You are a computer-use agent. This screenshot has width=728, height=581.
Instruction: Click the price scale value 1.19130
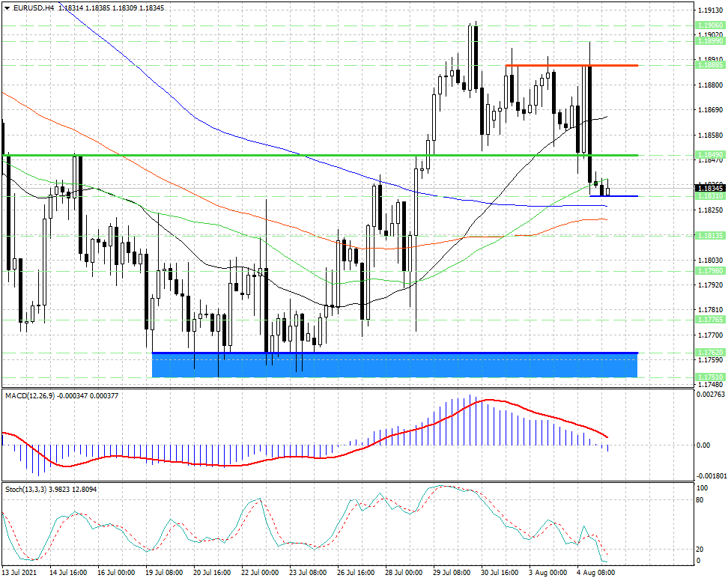click(710, 9)
